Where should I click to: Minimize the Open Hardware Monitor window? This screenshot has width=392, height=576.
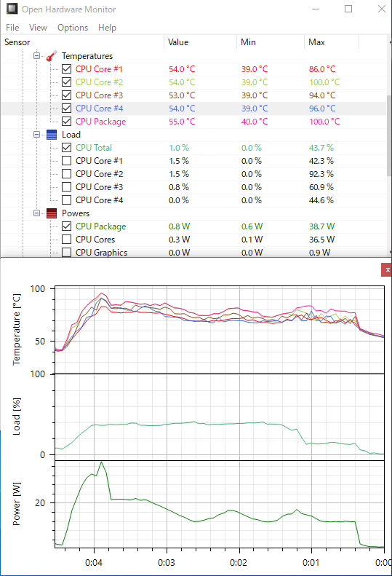316,9
